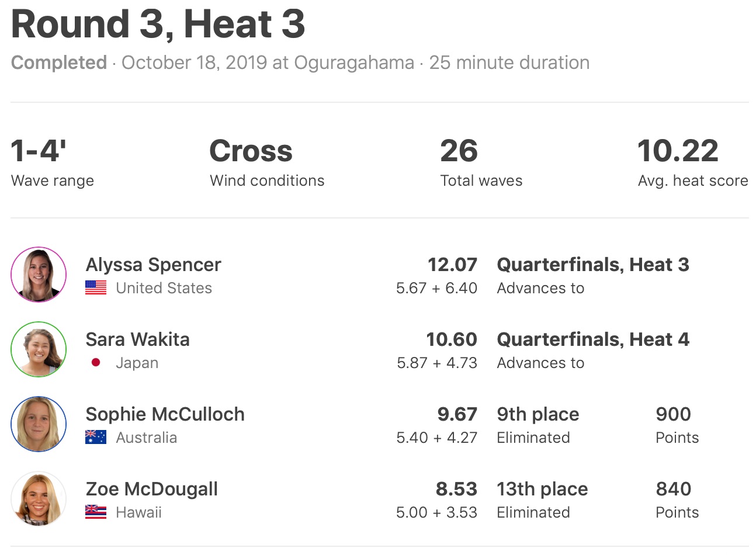Click Sophie McCulloch's profile photo
This screenshot has height=555, width=756.
39,424
